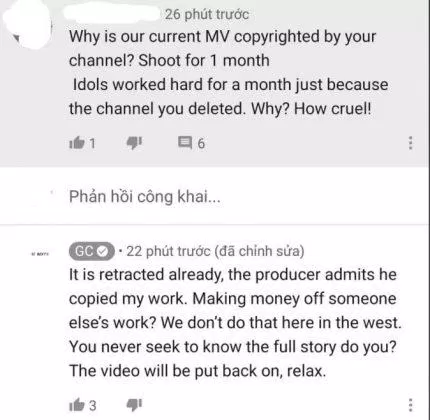
Task: Open the GC channel's small avatar
Action: pyautogui.click(x=40, y=254)
